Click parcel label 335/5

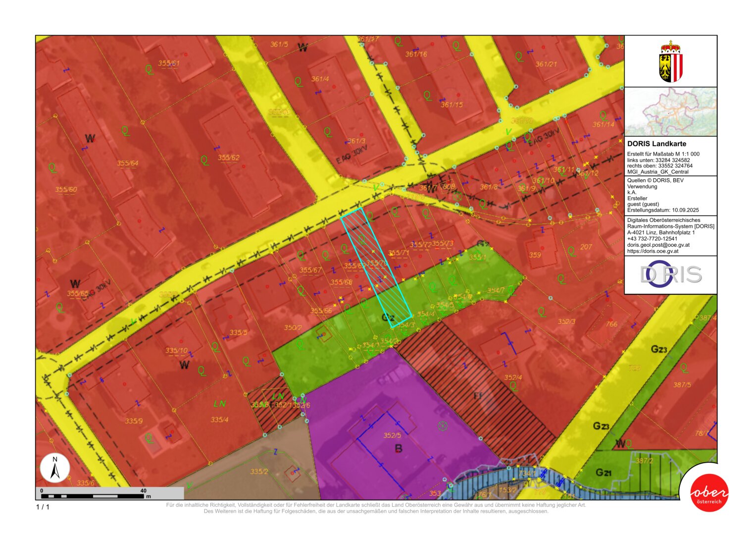click(x=238, y=332)
